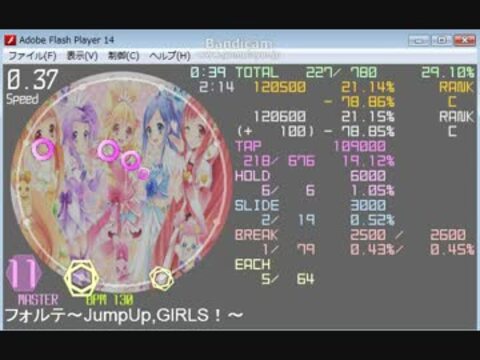Hit the large yellow hexagon note at the bottom left
The image size is (480, 360).
(x=81, y=277)
